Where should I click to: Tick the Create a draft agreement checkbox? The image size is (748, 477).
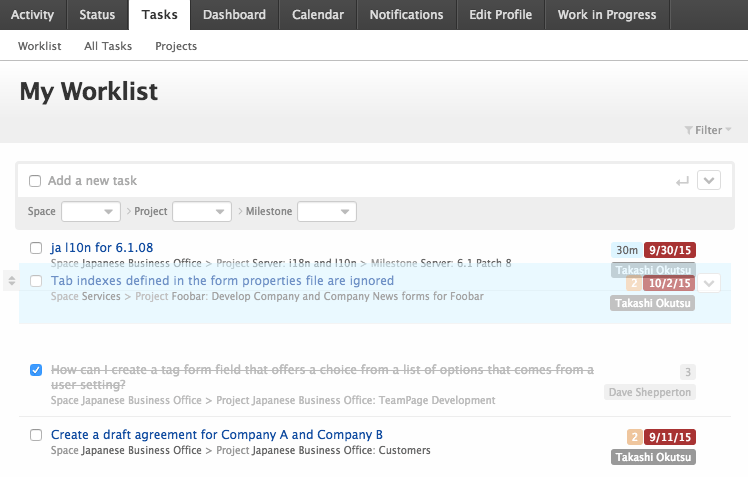[36, 435]
